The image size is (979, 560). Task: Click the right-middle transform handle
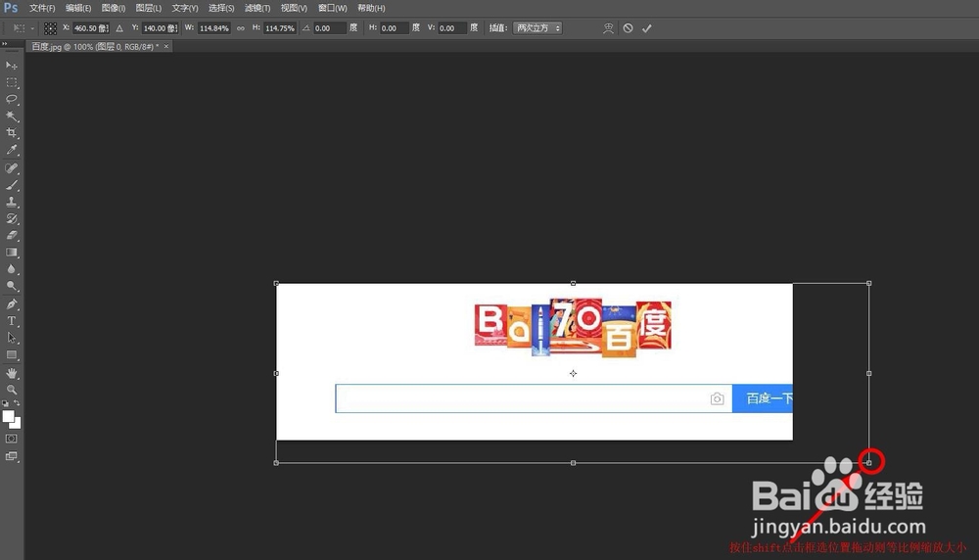pos(869,373)
